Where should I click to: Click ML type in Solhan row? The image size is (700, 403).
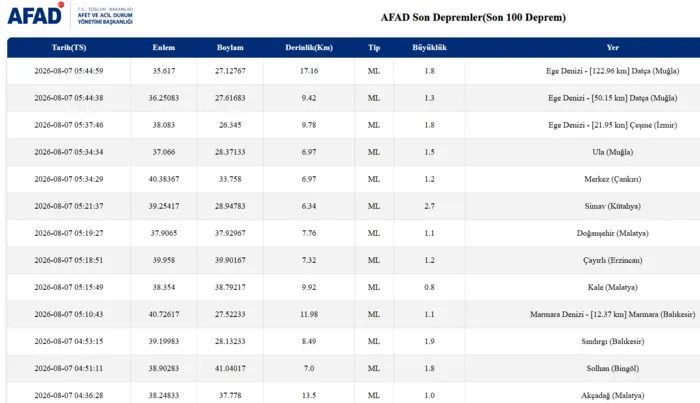coord(374,368)
